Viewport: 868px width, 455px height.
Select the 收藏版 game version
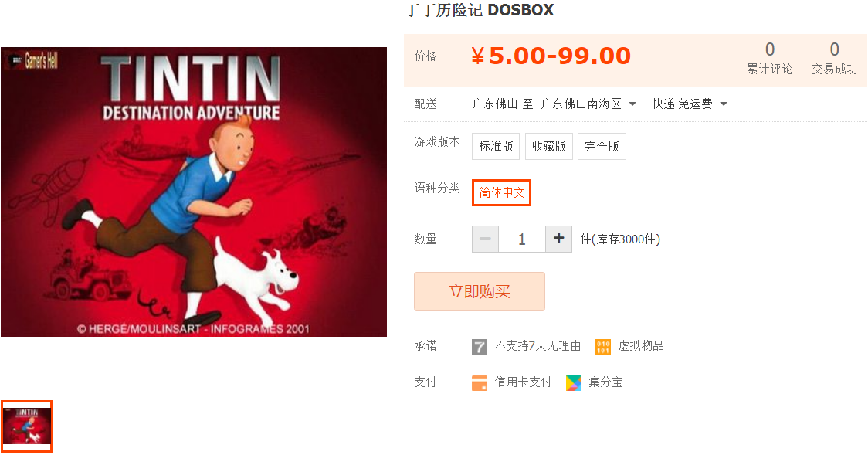pyautogui.click(x=548, y=146)
